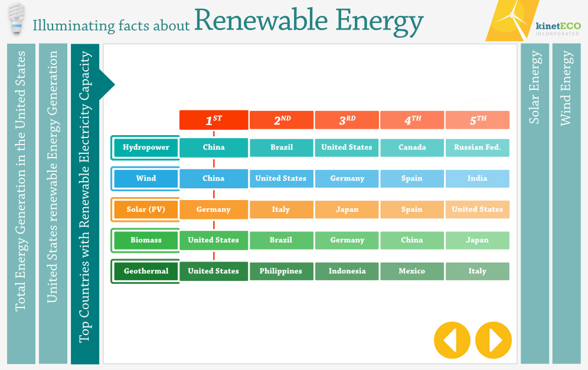Click the kinetECO logo
The width and height of the screenshot is (588, 370).
(x=533, y=21)
